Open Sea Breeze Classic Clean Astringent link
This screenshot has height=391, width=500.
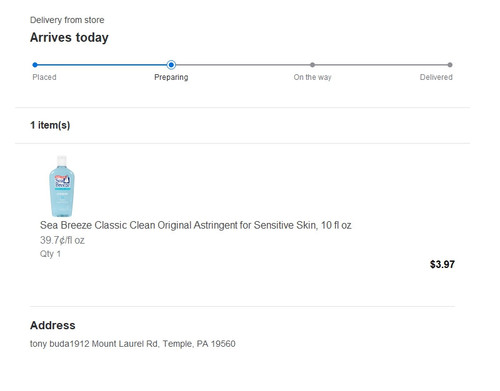(x=196, y=225)
